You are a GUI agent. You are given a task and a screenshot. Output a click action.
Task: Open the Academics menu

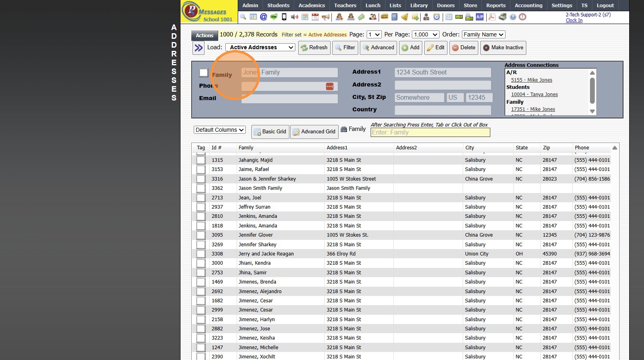coord(311,6)
